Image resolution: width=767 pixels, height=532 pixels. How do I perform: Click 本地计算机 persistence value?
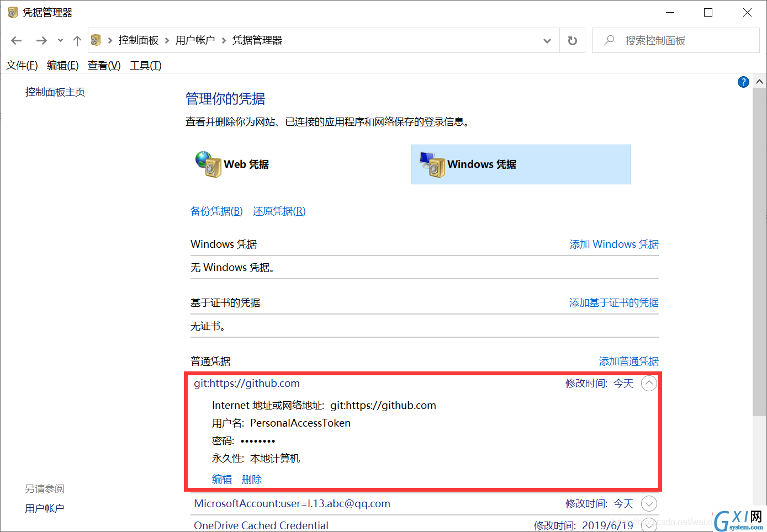(275, 459)
